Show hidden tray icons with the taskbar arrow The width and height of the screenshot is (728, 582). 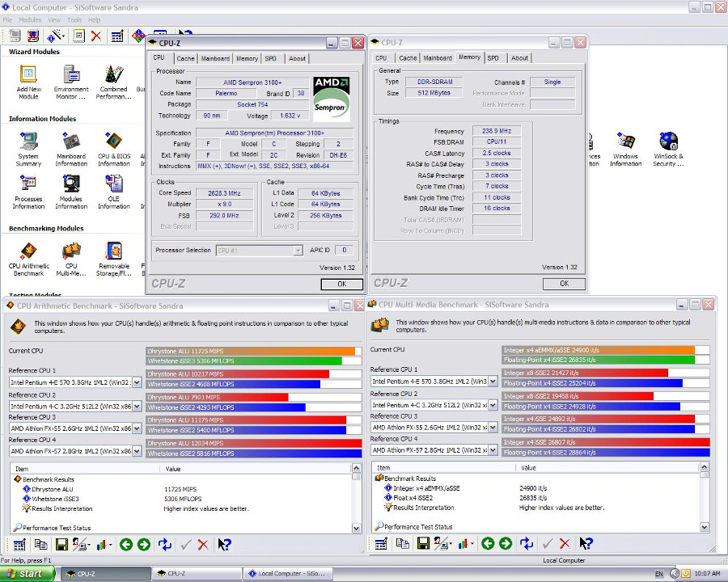tap(674, 574)
